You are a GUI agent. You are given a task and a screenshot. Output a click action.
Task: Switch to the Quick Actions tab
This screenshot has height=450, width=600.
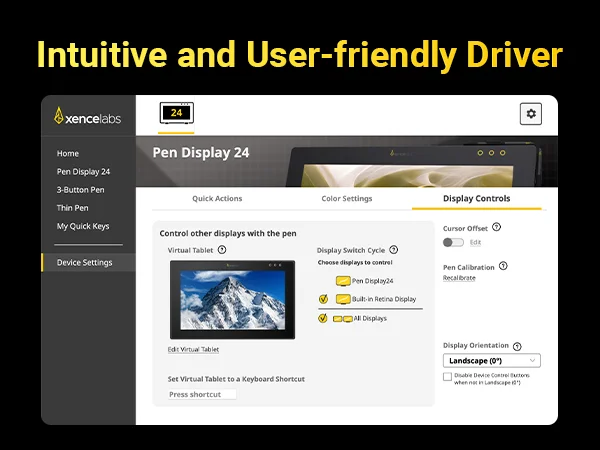217,199
